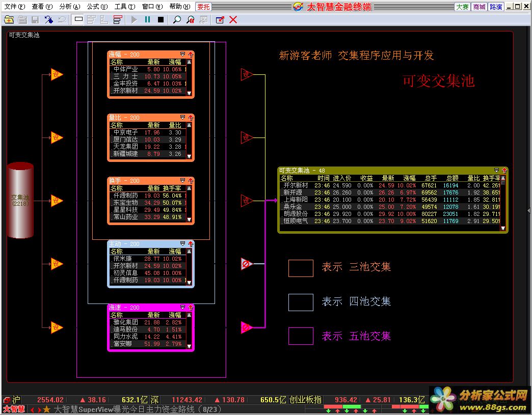This screenshot has width=532, height=415.
Task: Click red up-arrow icon on 量比 - 200 panel
Action: pyautogui.click(x=191, y=118)
